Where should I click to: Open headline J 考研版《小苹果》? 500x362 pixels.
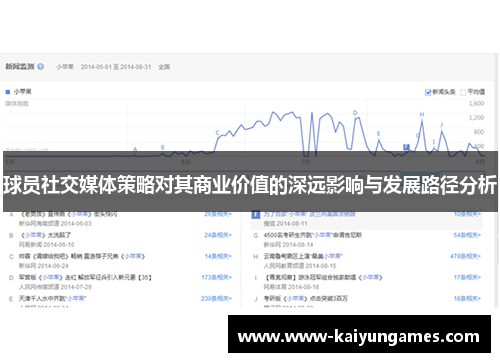point(305,299)
